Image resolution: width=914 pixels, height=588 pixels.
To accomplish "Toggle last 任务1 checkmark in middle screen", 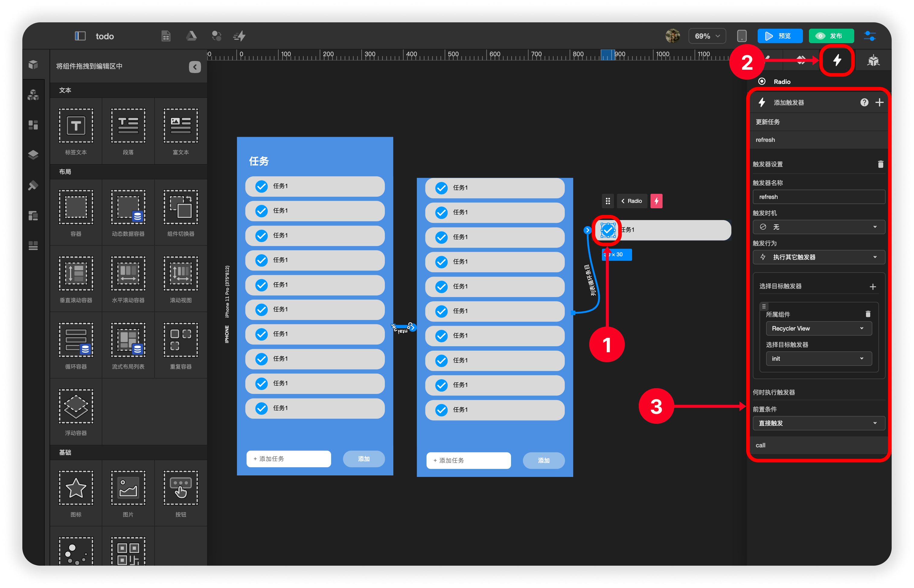I will point(441,410).
